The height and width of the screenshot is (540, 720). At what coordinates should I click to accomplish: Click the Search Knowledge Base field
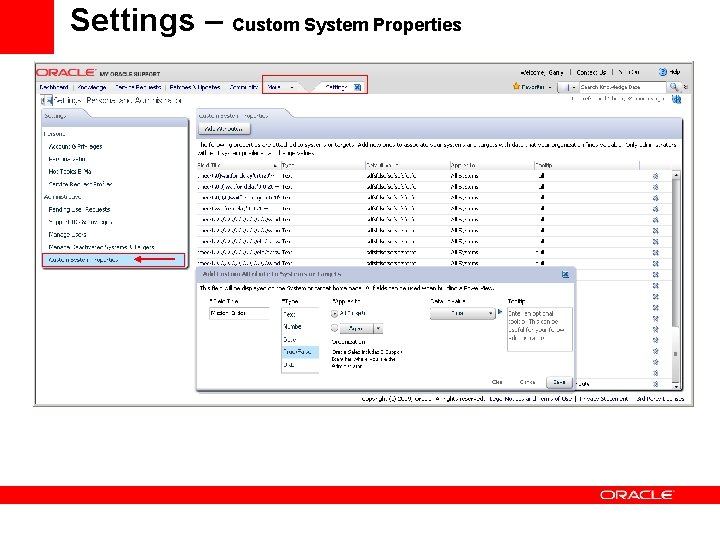[x=622, y=87]
